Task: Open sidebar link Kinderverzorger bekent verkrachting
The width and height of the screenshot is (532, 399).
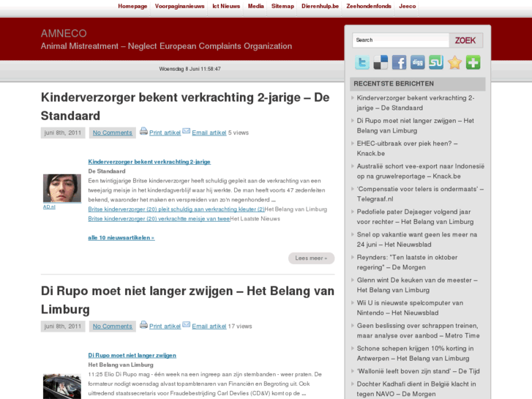Action: pos(416,103)
